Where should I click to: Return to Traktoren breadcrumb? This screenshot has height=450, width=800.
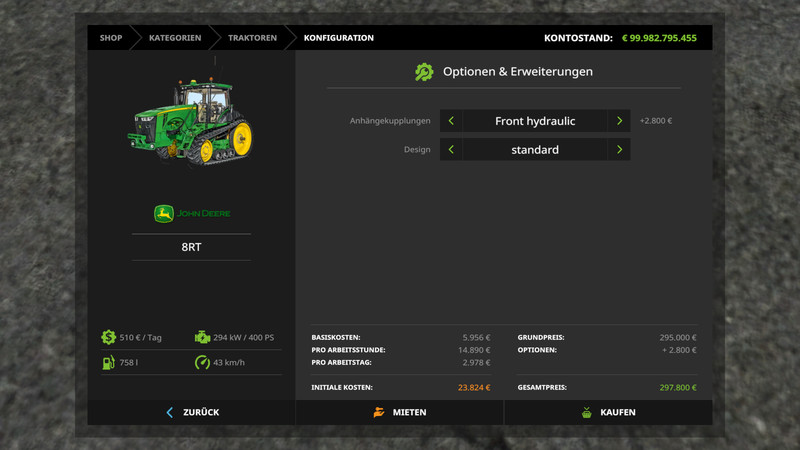[x=252, y=38]
